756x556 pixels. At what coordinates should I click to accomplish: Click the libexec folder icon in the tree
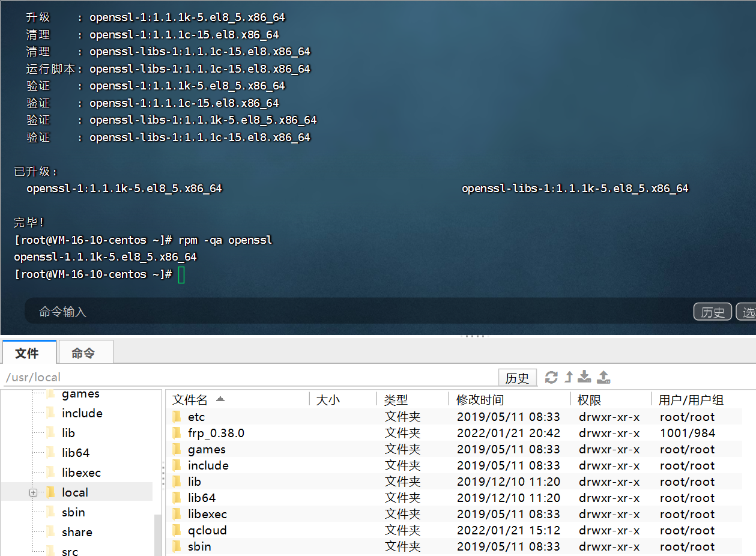coord(50,473)
